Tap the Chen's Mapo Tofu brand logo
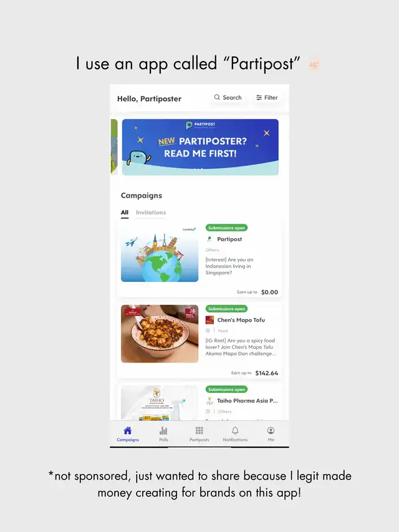 (x=209, y=320)
